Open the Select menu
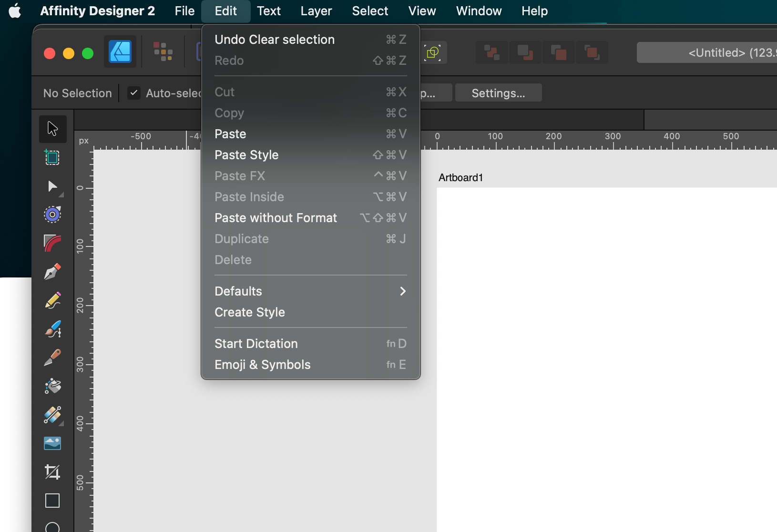This screenshot has width=777, height=532. click(370, 11)
